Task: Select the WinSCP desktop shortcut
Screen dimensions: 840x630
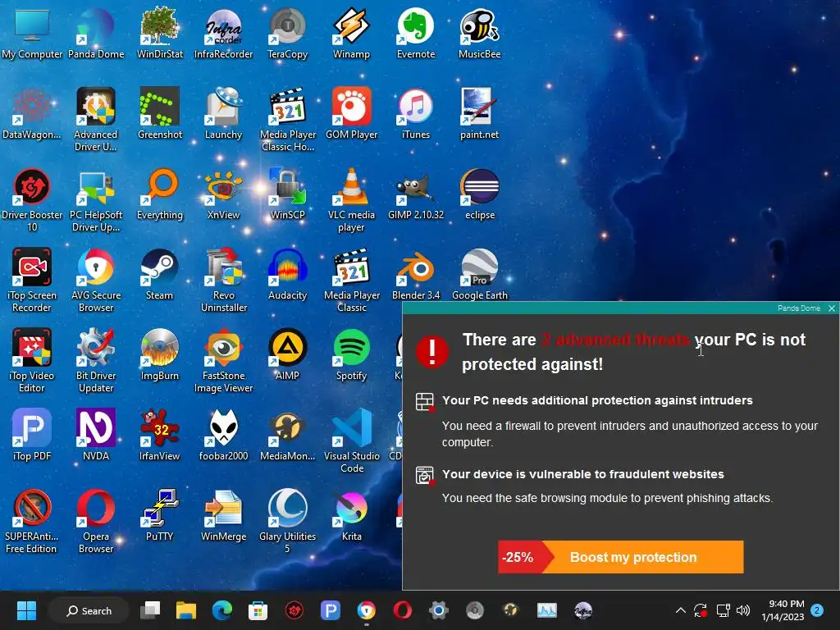Action: (x=288, y=194)
